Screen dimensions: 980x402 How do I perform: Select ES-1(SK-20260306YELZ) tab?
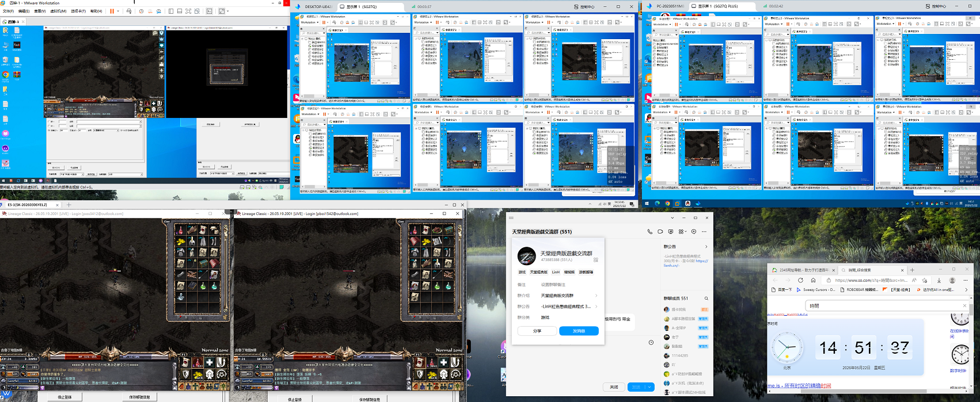pos(30,204)
